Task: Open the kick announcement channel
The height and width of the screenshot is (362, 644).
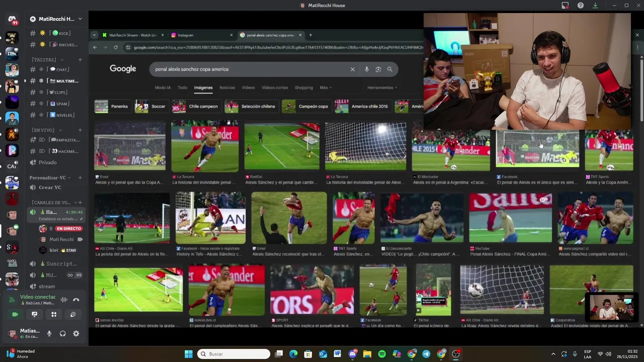Action: click(x=55, y=33)
